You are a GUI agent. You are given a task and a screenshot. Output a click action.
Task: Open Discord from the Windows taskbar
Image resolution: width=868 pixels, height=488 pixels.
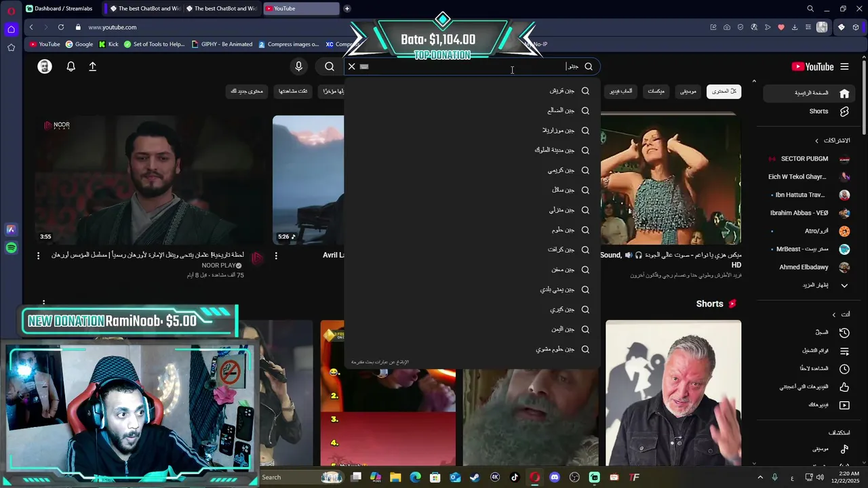coord(555,477)
